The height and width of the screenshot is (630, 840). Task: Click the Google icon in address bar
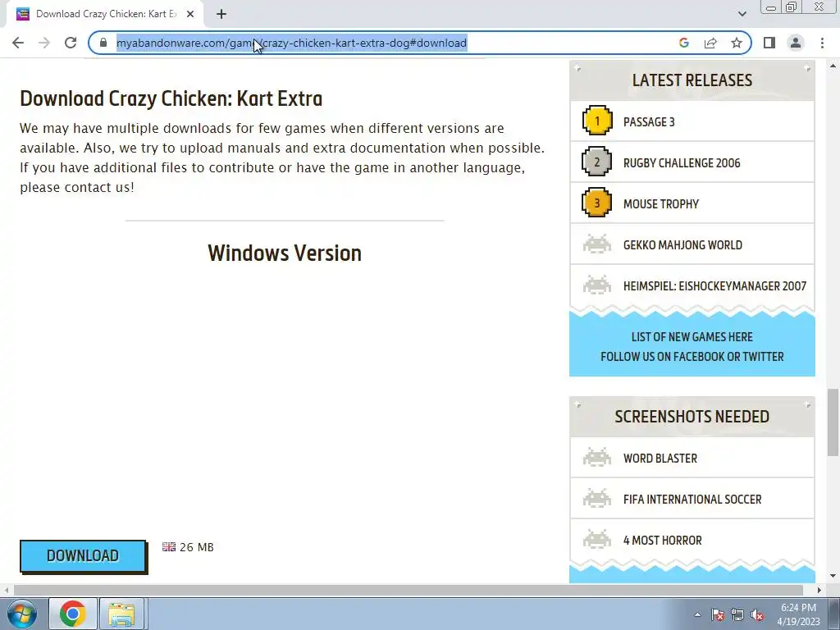click(x=683, y=43)
